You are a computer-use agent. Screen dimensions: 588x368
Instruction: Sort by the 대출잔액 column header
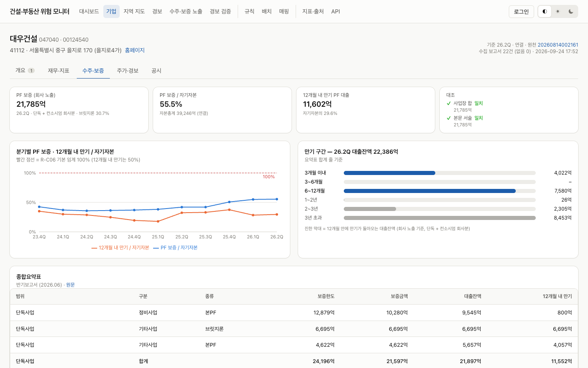point(473,296)
